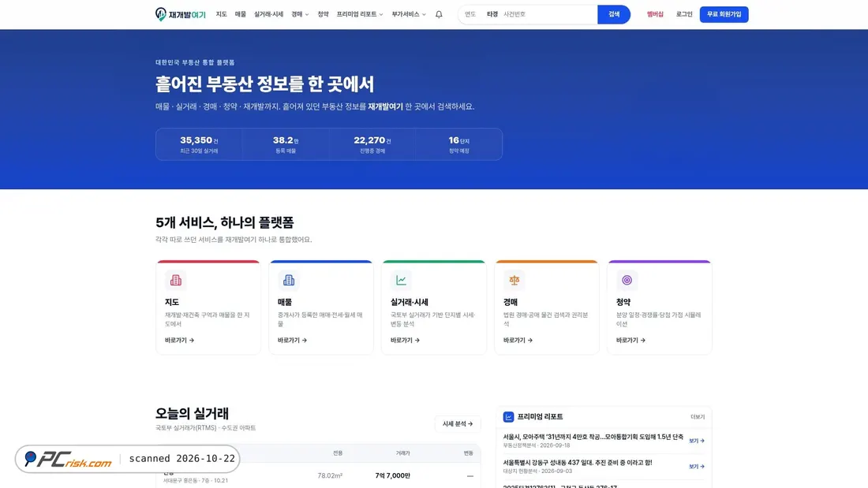Open the 청약 nav menu item
The image size is (868, 488).
click(324, 14)
